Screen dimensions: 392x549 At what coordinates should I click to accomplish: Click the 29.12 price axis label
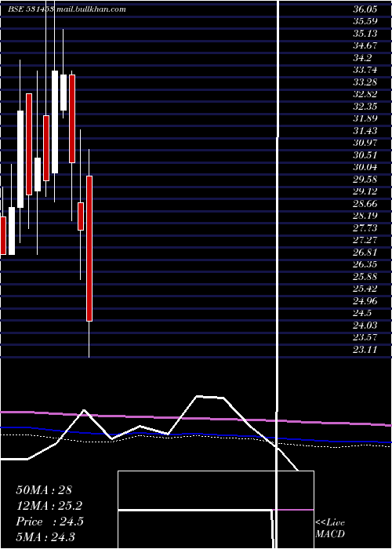coord(365,192)
